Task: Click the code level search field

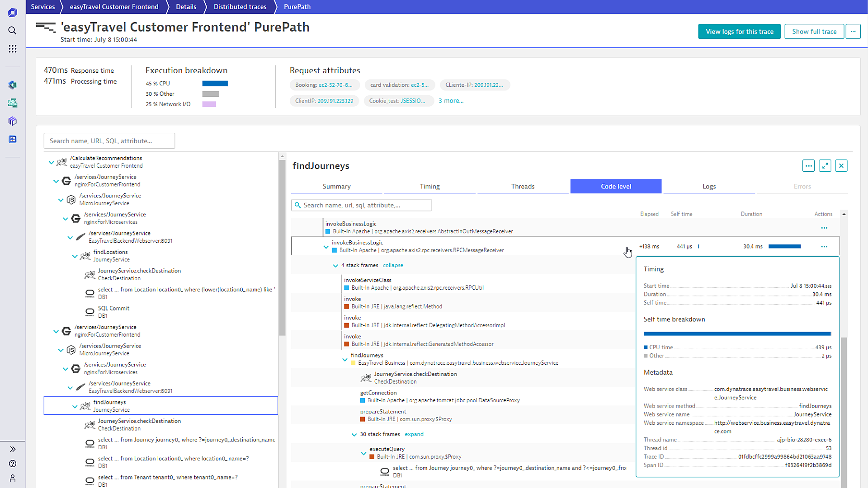Action: (x=361, y=205)
